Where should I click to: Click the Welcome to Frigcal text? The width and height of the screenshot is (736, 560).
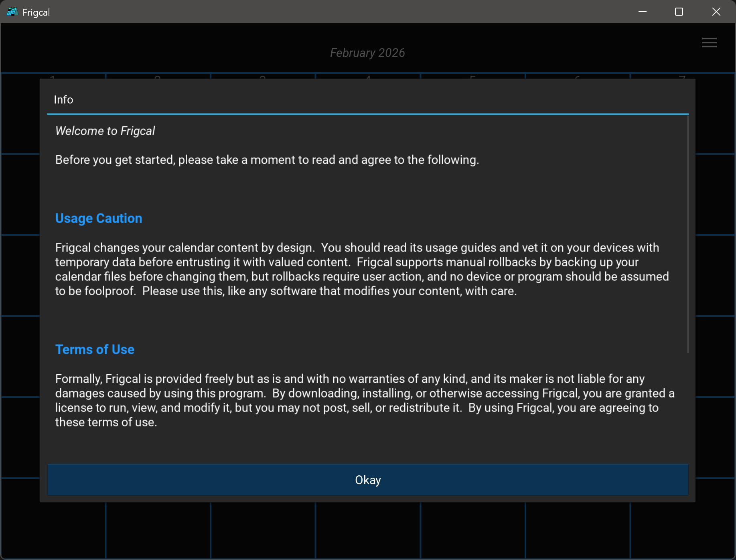point(105,131)
